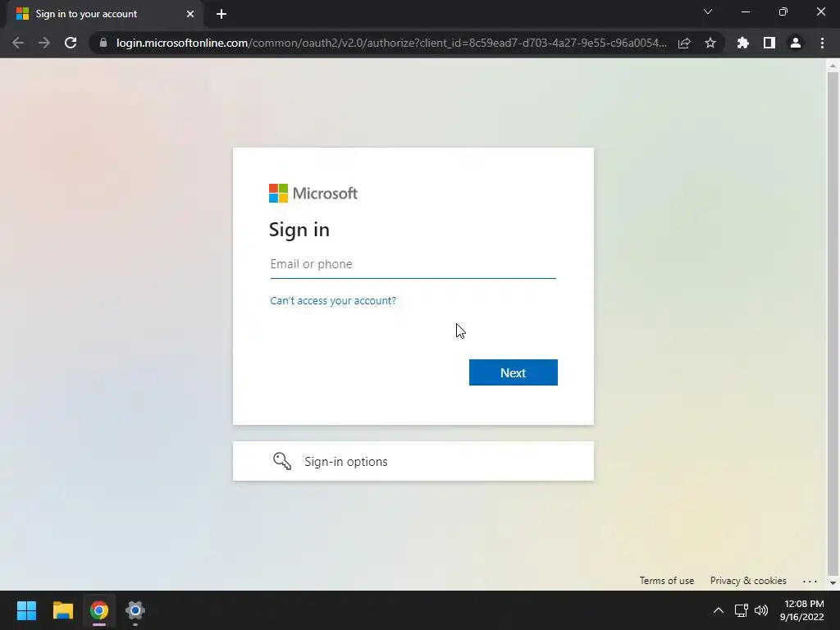Screen dimensions: 840x630
Task: Open File Explorer from the taskbar
Action: pyautogui.click(x=62, y=610)
